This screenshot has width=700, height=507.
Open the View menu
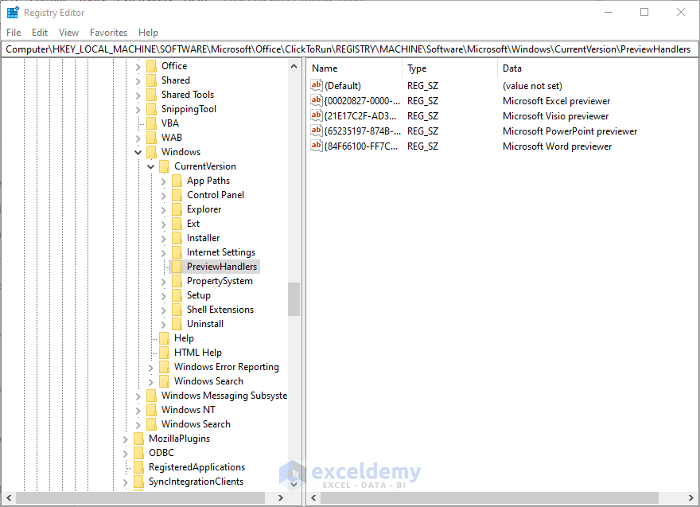tap(69, 33)
